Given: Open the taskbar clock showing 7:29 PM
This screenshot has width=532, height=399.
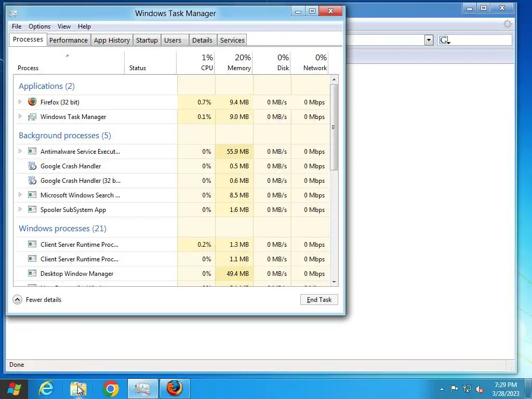Looking at the screenshot, I should coord(506,389).
